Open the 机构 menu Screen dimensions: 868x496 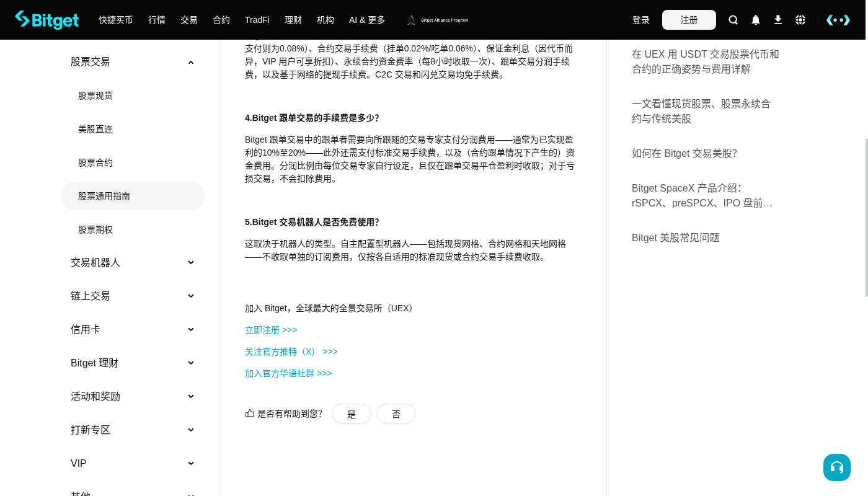point(325,20)
